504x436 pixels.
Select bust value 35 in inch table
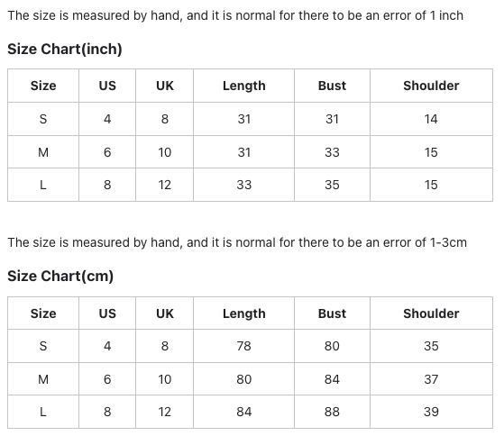pyautogui.click(x=332, y=185)
